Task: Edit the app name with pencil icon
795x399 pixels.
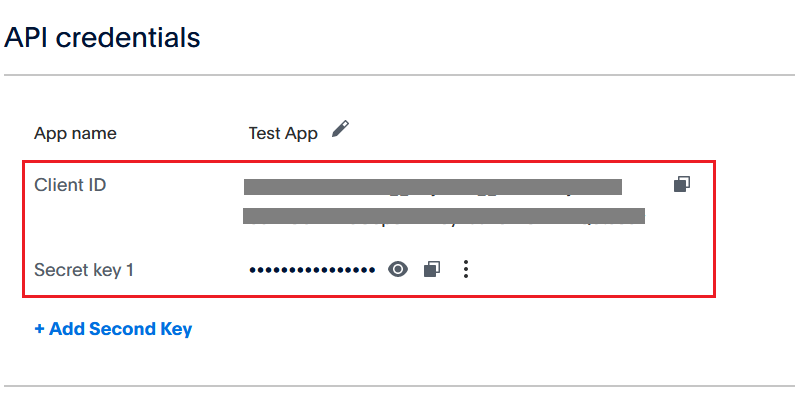Action: (x=340, y=129)
